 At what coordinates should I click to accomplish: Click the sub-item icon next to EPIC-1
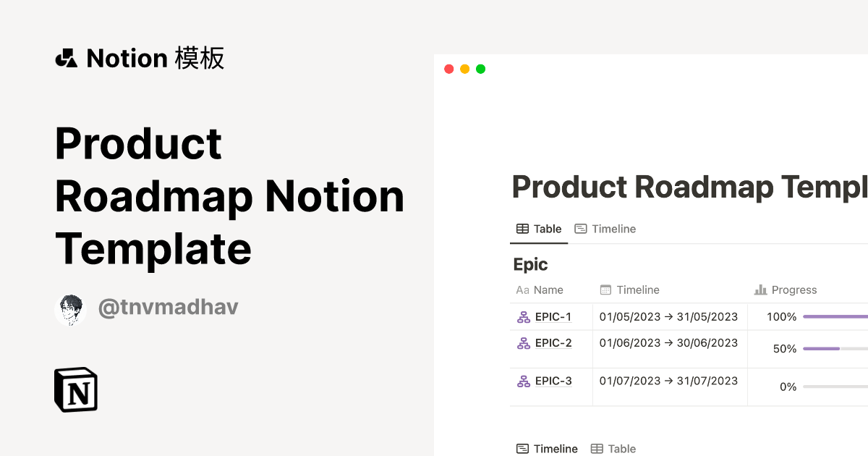523,316
